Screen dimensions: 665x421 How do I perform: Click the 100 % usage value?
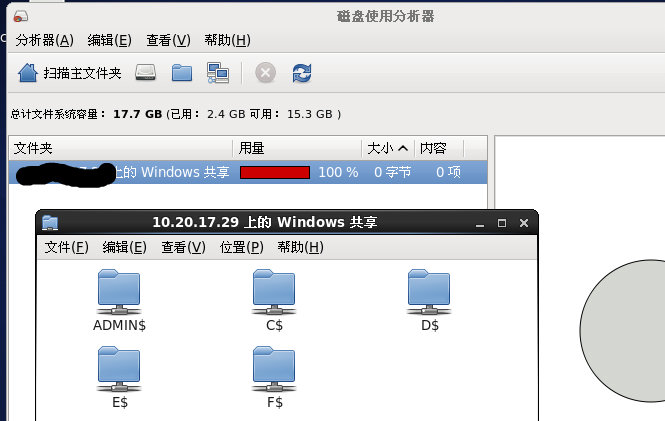click(x=338, y=173)
